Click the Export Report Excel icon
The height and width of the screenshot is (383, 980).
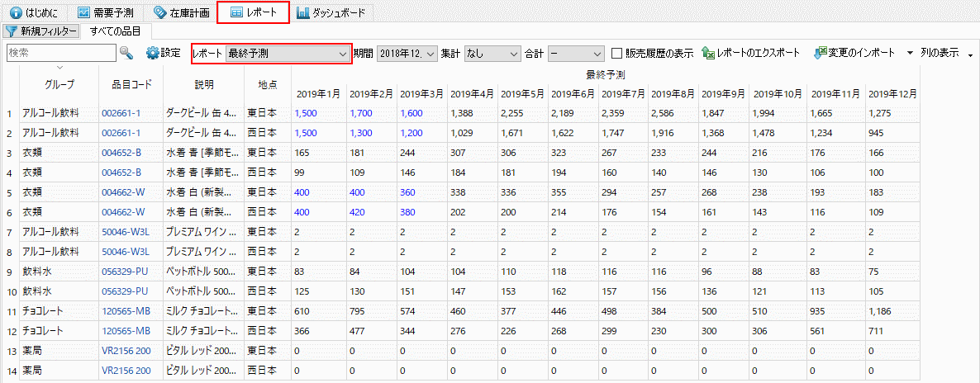click(708, 53)
